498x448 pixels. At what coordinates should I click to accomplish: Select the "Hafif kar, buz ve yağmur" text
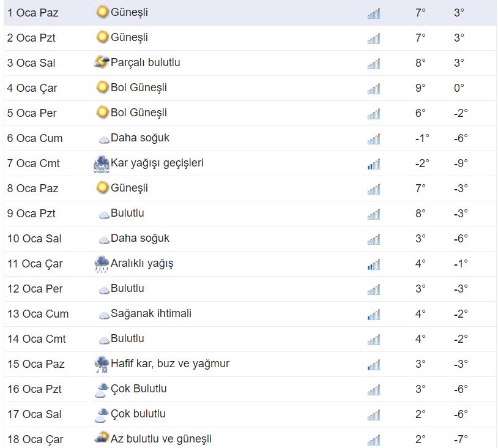point(170,364)
